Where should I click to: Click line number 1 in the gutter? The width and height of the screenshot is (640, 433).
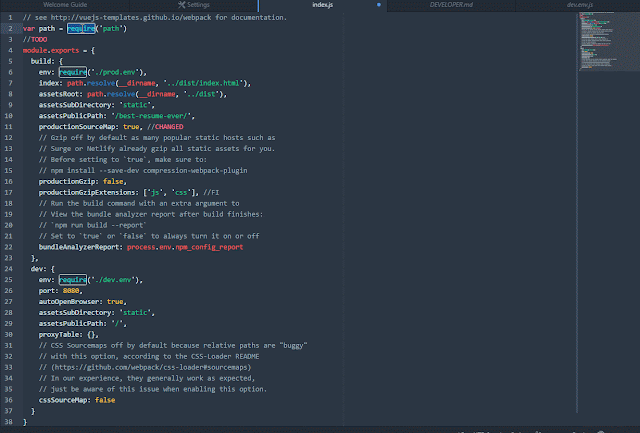(10, 18)
